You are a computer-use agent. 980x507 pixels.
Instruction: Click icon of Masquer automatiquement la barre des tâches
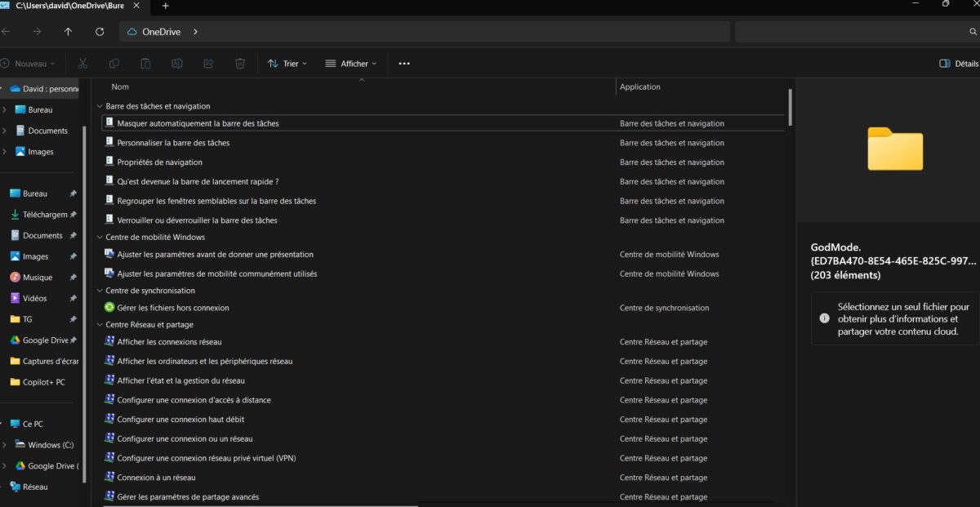[109, 122]
